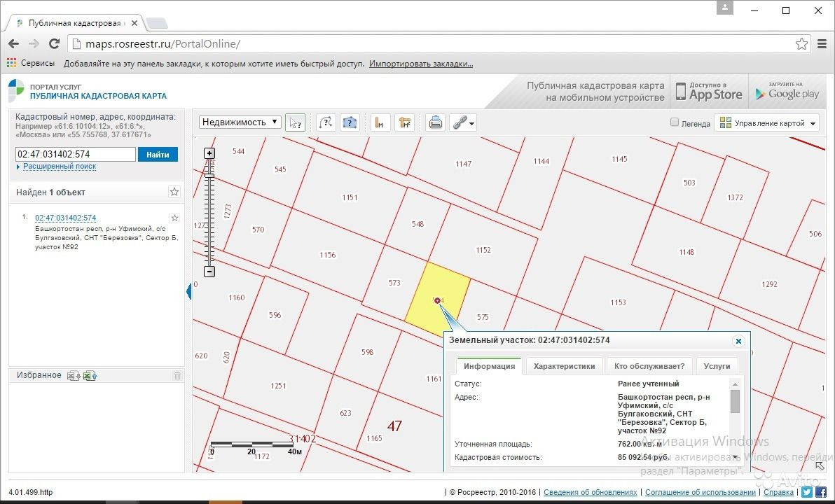
Task: Open the Недвижимость dropdown
Action: point(240,122)
